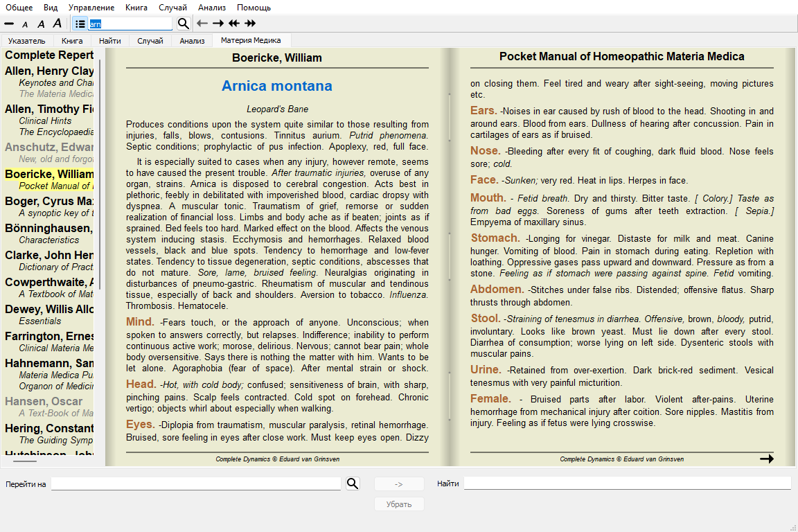798x532 pixels.
Task: Go back with the left arrow icon
Action: click(x=202, y=24)
